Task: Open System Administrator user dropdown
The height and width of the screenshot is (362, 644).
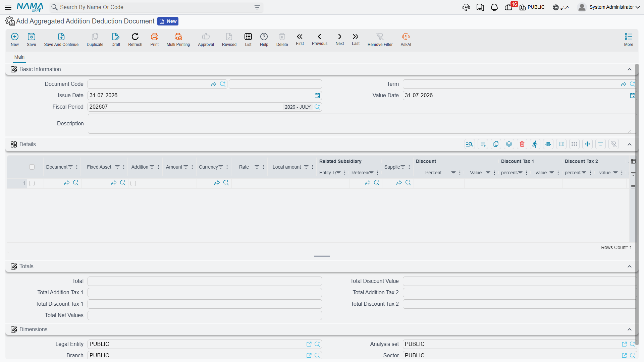Action: [x=609, y=7]
